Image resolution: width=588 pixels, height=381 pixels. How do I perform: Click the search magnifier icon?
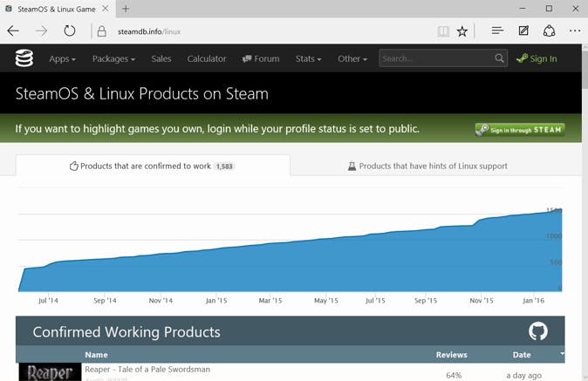tap(500, 58)
